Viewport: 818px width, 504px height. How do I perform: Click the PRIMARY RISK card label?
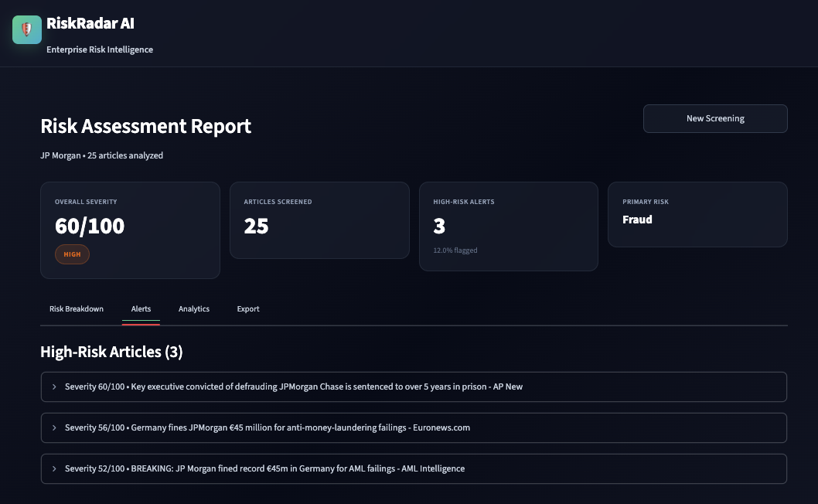point(646,202)
